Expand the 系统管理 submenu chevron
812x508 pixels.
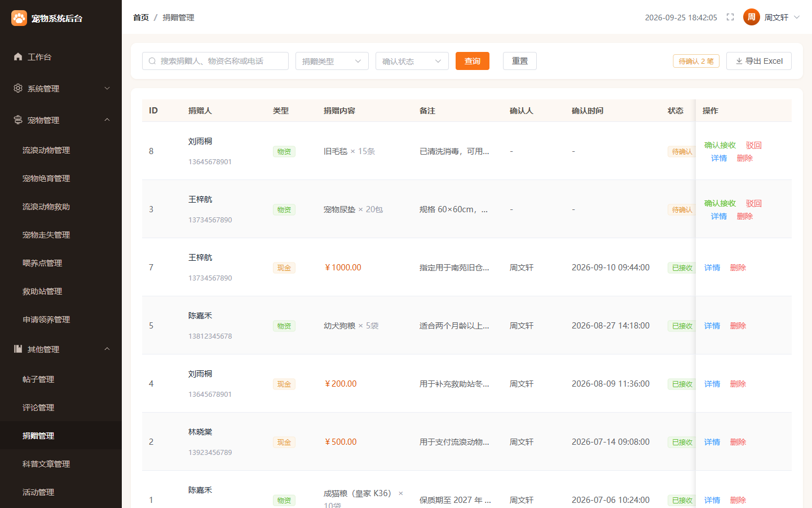click(x=107, y=89)
